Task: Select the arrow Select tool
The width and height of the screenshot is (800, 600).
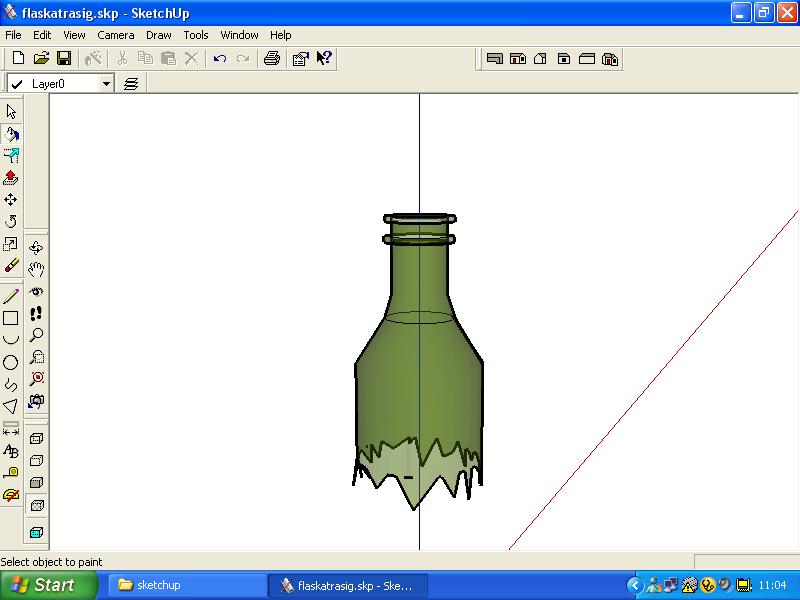Action: coord(11,112)
